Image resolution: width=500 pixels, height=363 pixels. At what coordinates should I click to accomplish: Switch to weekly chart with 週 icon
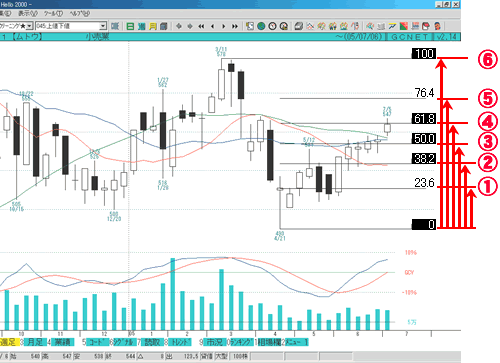tap(141, 26)
